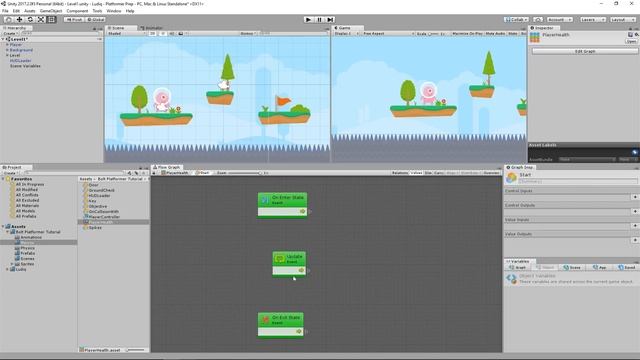Screen dimensions: 640x360
Task: Click the On Enter State node icon
Action: click(265, 200)
